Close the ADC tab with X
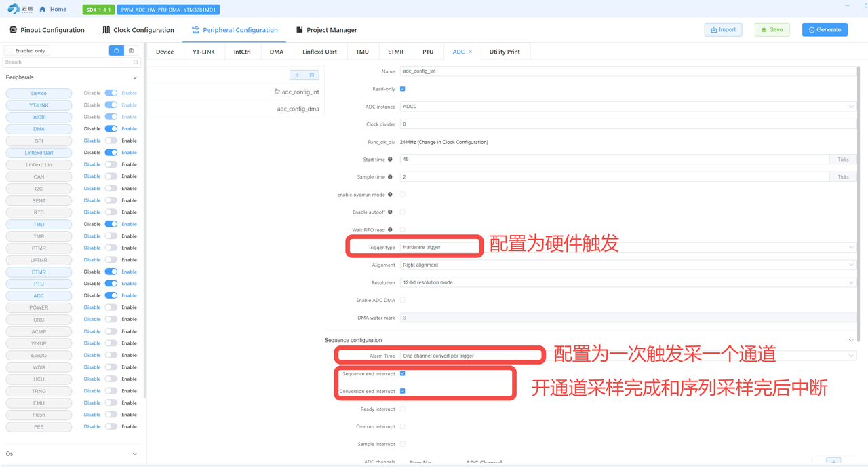This screenshot has height=467, width=868. click(x=470, y=52)
